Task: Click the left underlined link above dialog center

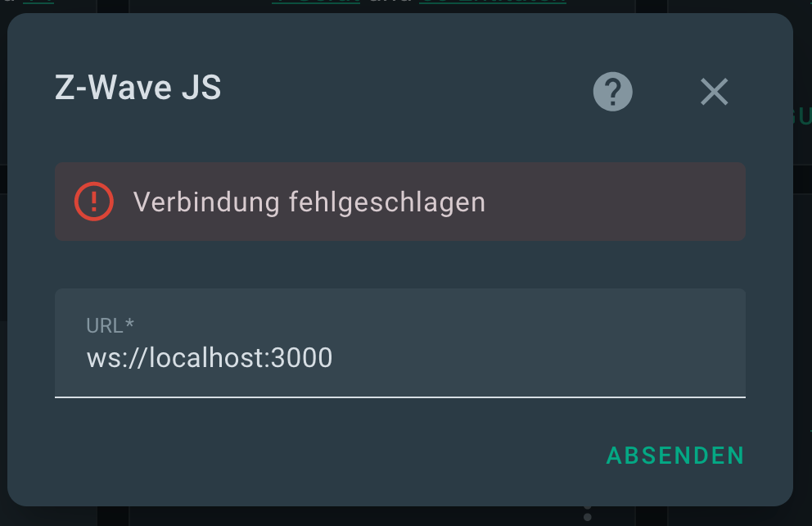Action: pyautogui.click(x=315, y=2)
